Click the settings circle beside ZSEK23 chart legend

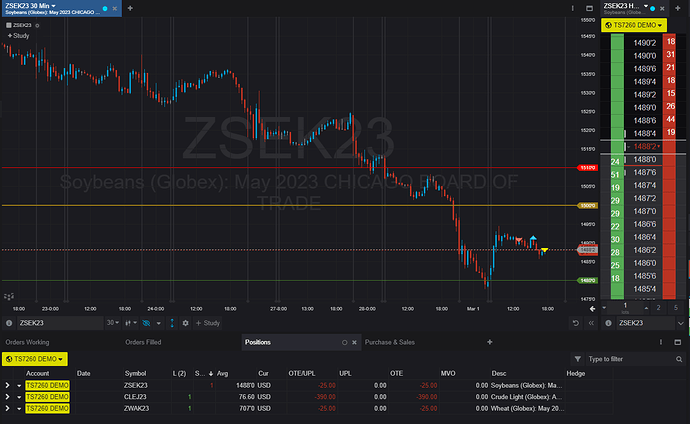click(x=37, y=26)
